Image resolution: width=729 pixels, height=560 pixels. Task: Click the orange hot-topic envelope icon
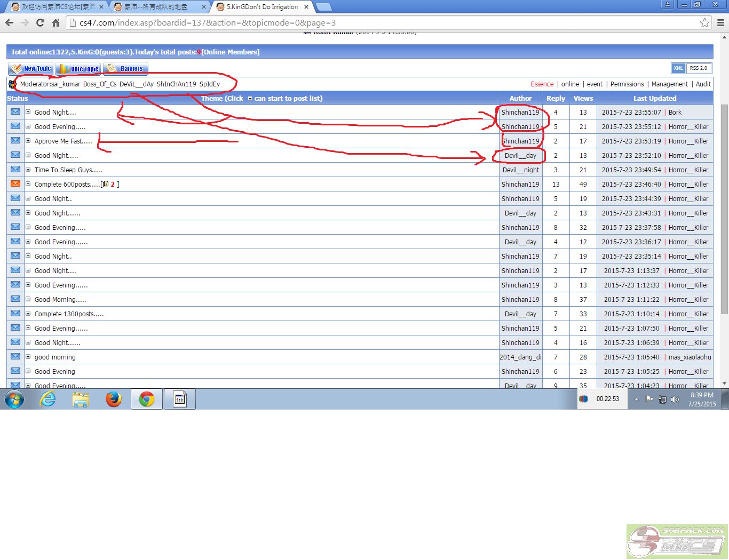(x=15, y=184)
